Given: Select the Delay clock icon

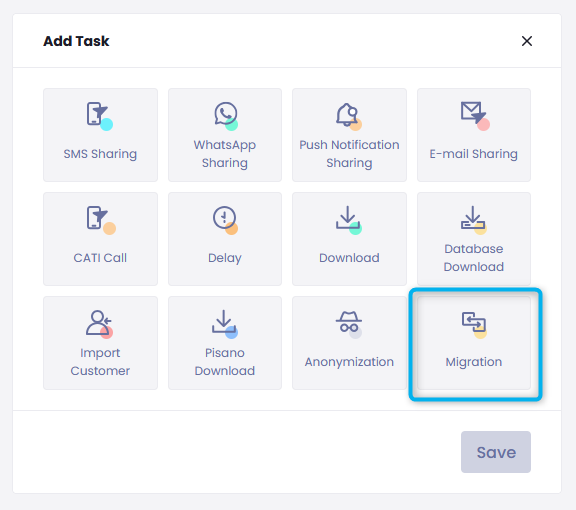Looking at the screenshot, I should point(225,220).
